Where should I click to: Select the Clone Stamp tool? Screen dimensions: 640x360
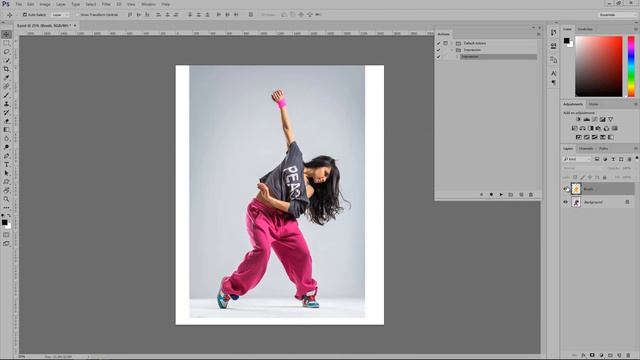(6, 104)
